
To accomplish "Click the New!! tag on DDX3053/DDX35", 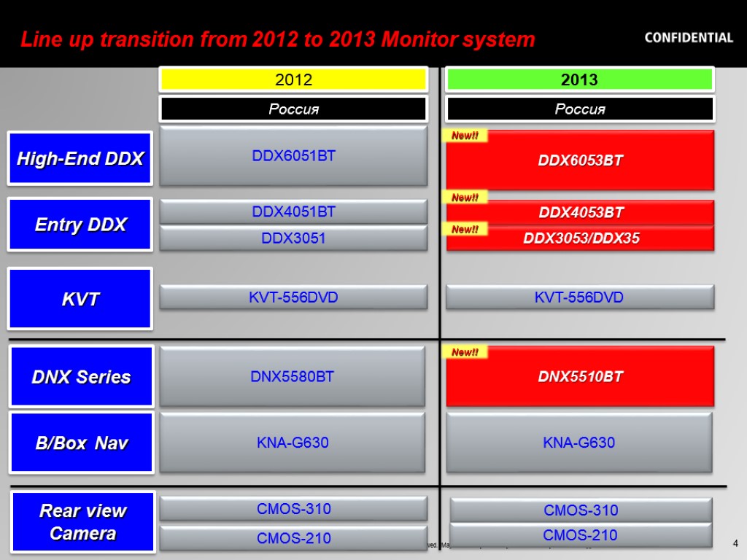I will coord(465,229).
